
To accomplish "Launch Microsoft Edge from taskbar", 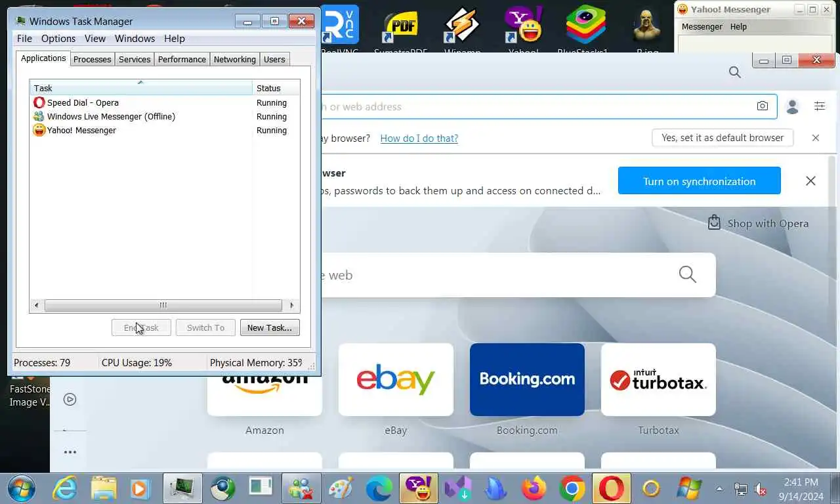I will click(x=379, y=488).
